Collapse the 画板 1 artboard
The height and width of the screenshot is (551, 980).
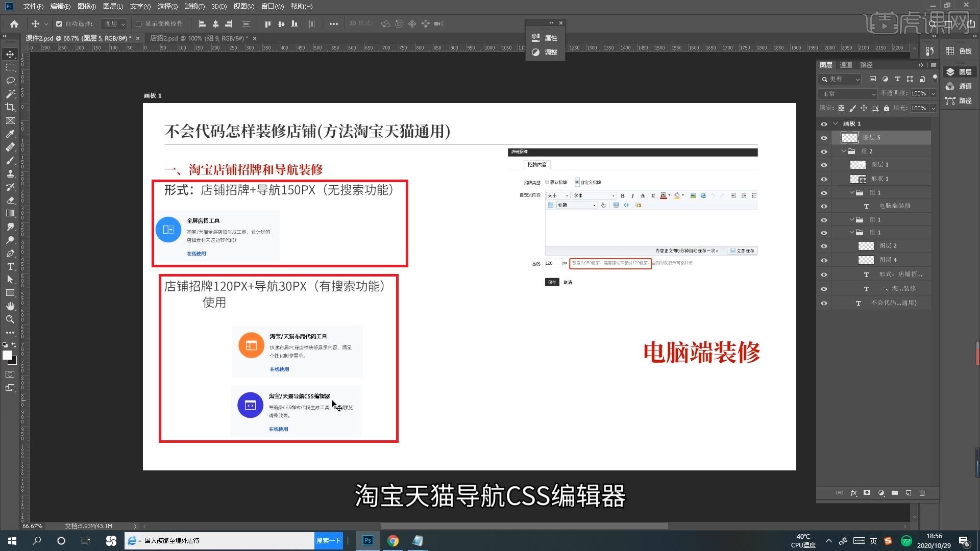(836, 124)
